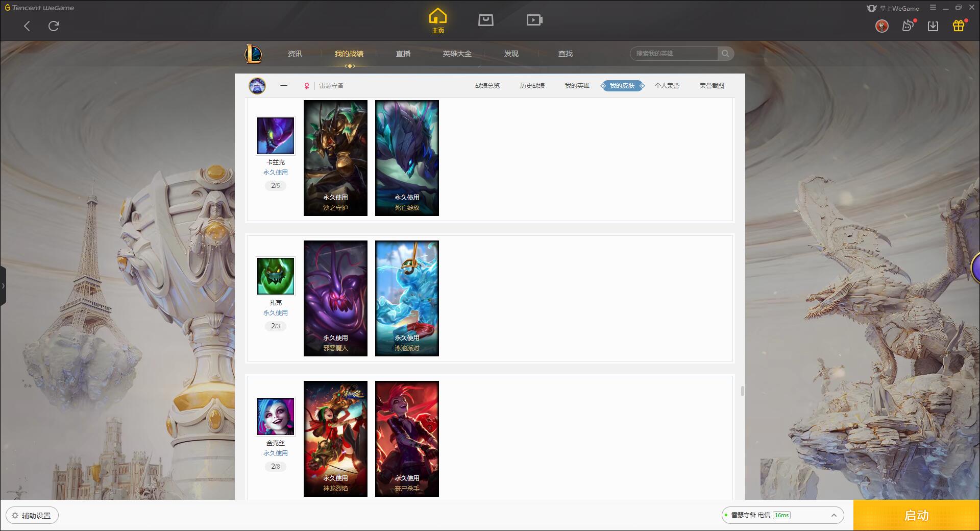Click the 扎克 2/3 skin count badge
980x531 pixels.
[276, 326]
